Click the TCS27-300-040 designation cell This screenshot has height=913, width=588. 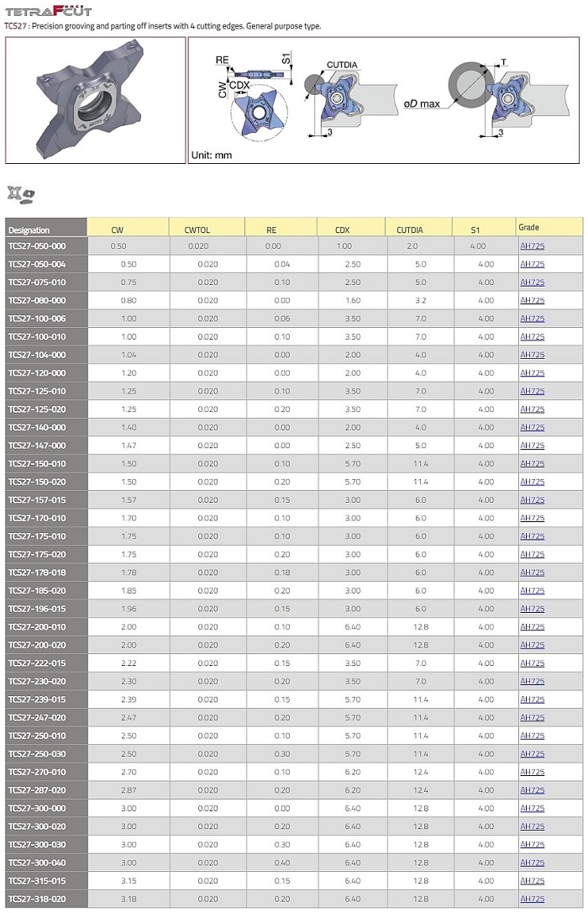[45, 863]
